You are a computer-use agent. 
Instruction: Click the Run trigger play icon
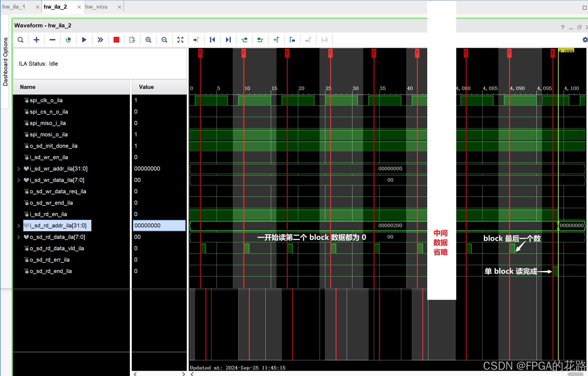[84, 40]
